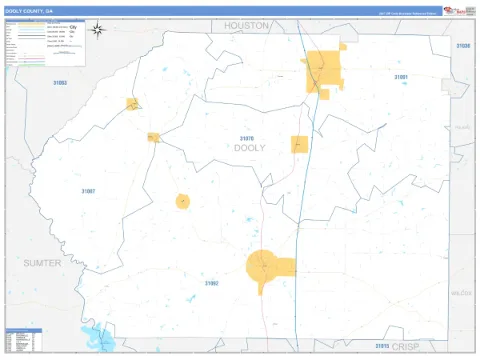Viewport: 480px width, 360px height.
Task: Click the compass rose north arrow icon
Action: (97, 30)
